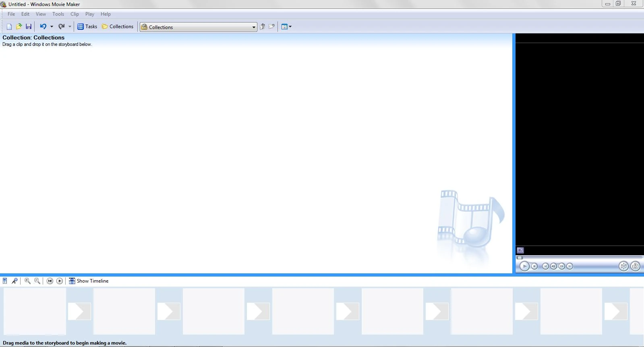Rewind the storyboard to the start
The height and width of the screenshot is (347, 644).
[x=50, y=281]
